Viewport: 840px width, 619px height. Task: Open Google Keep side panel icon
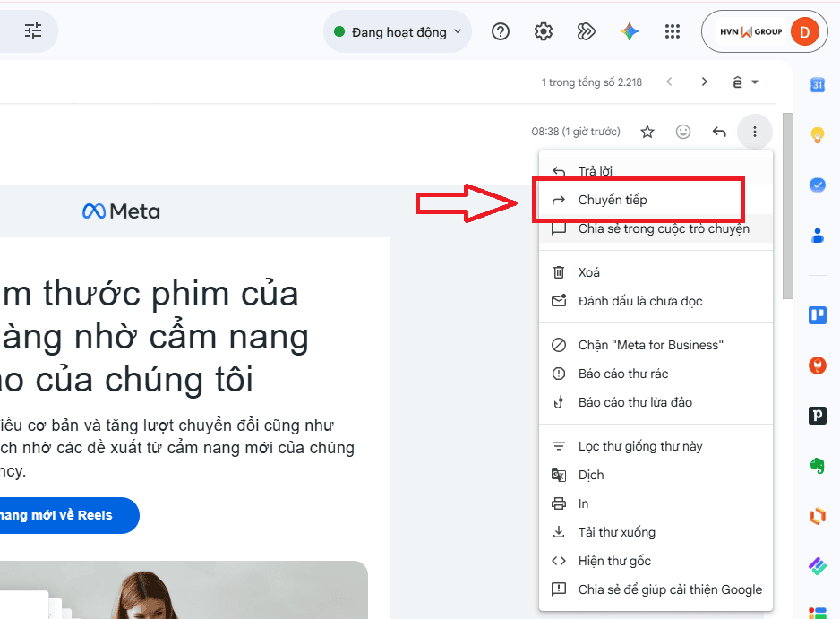click(x=818, y=134)
